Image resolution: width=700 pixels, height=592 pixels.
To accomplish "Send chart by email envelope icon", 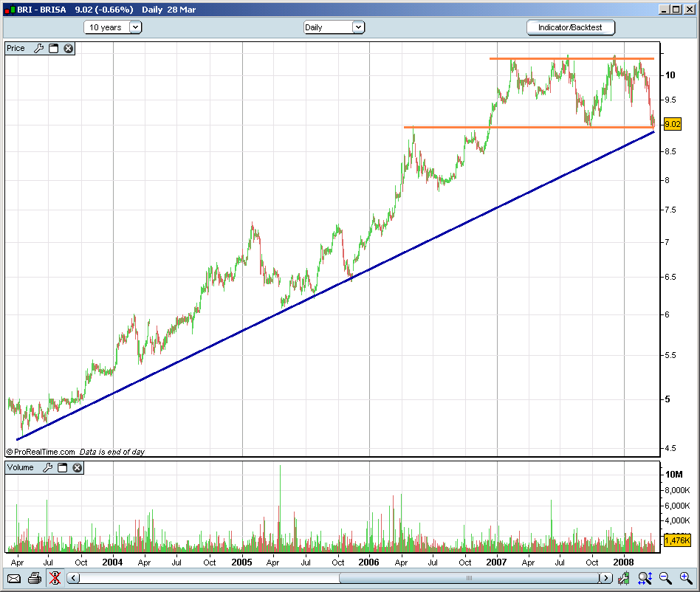I will [14, 579].
